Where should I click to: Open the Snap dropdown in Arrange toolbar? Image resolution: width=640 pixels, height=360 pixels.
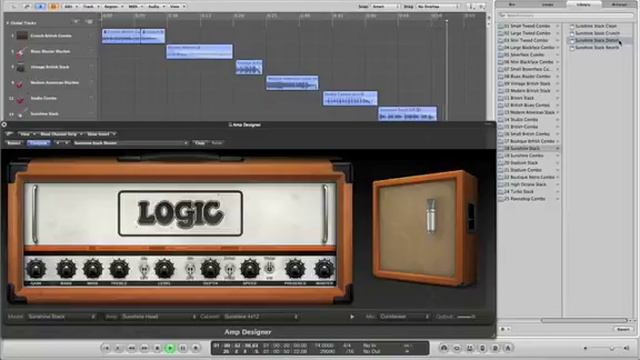[384, 7]
